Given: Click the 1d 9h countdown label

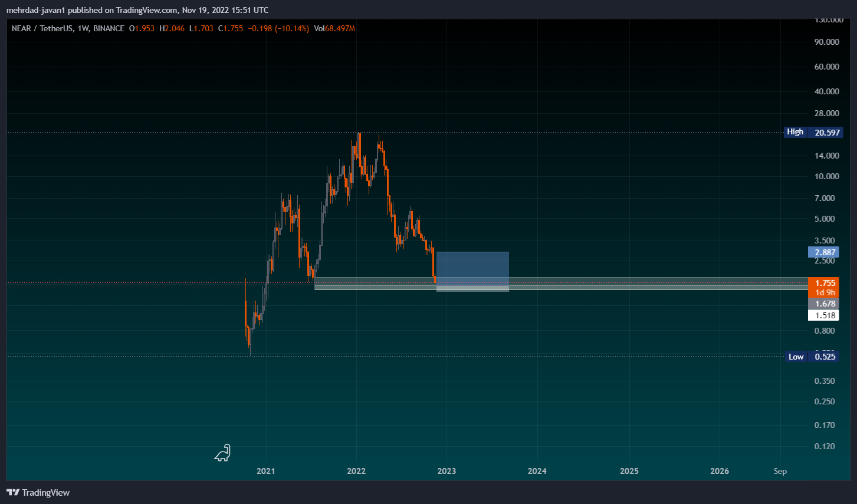Looking at the screenshot, I should pos(825,293).
